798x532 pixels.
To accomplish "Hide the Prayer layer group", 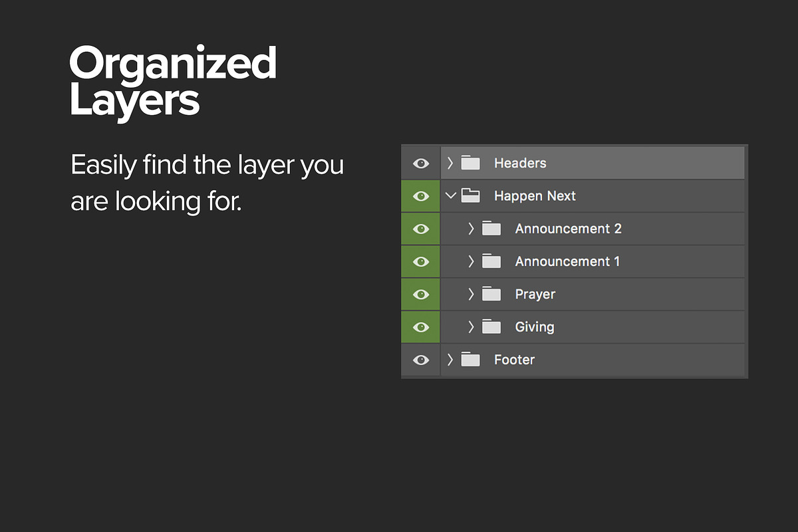I will pyautogui.click(x=420, y=294).
